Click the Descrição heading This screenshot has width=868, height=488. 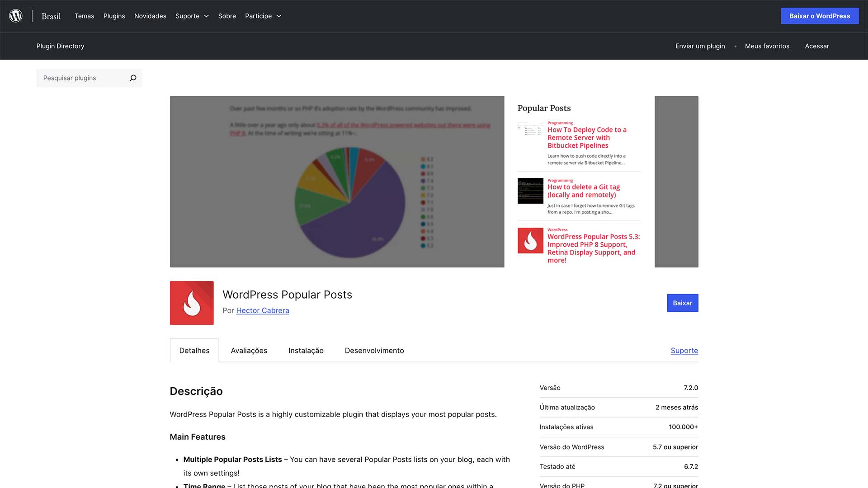196,391
